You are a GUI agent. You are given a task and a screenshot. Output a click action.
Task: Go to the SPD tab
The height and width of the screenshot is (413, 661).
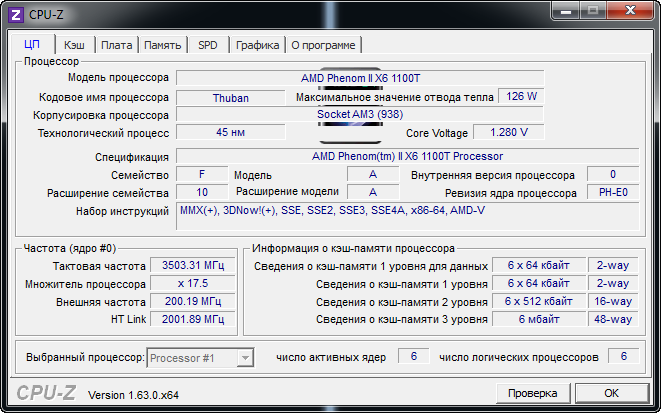(208, 45)
